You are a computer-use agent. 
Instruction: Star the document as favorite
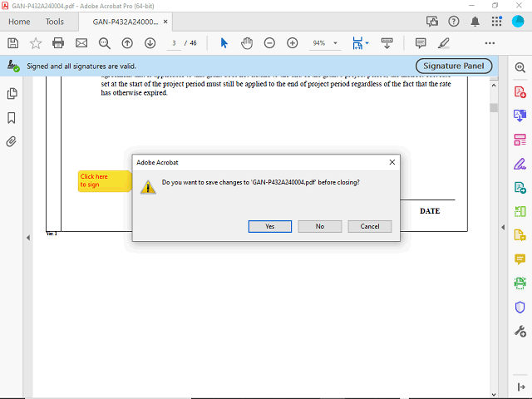[x=36, y=43]
